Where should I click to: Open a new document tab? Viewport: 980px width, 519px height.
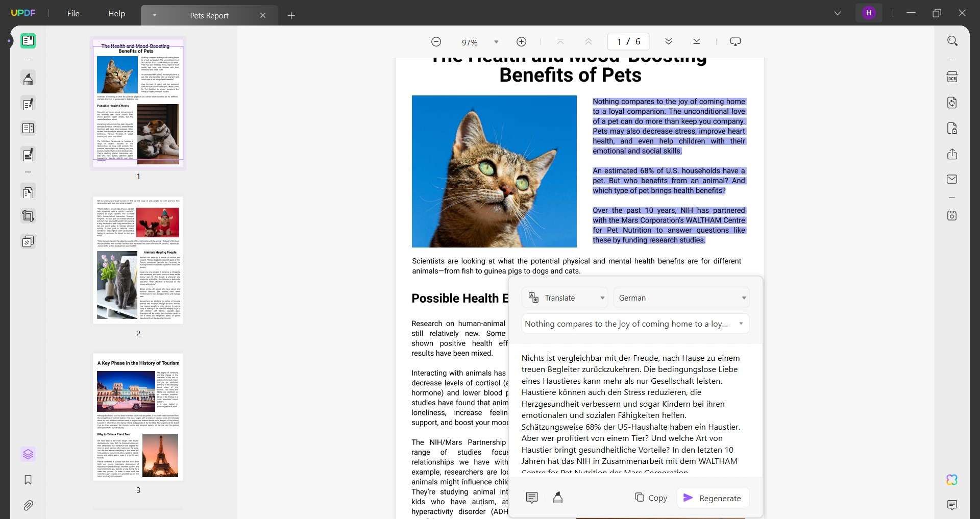click(x=291, y=15)
